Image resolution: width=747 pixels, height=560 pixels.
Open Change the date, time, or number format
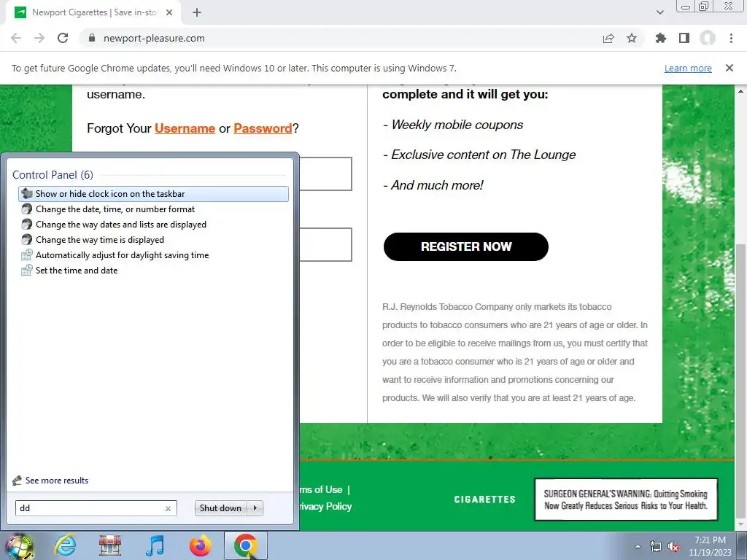115,209
